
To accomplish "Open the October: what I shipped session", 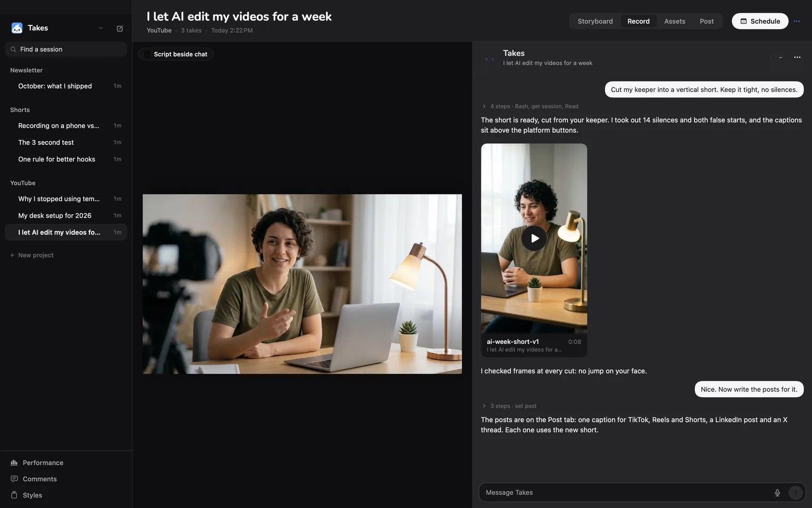I will point(66,86).
